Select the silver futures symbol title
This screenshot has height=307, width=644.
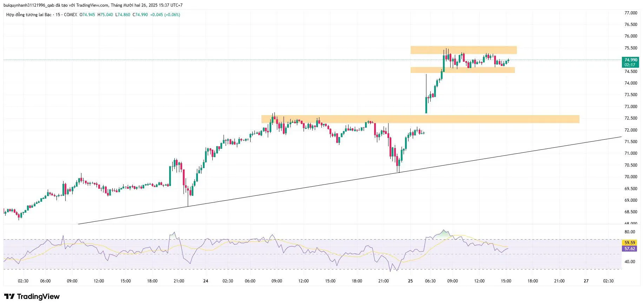[x=41, y=15]
